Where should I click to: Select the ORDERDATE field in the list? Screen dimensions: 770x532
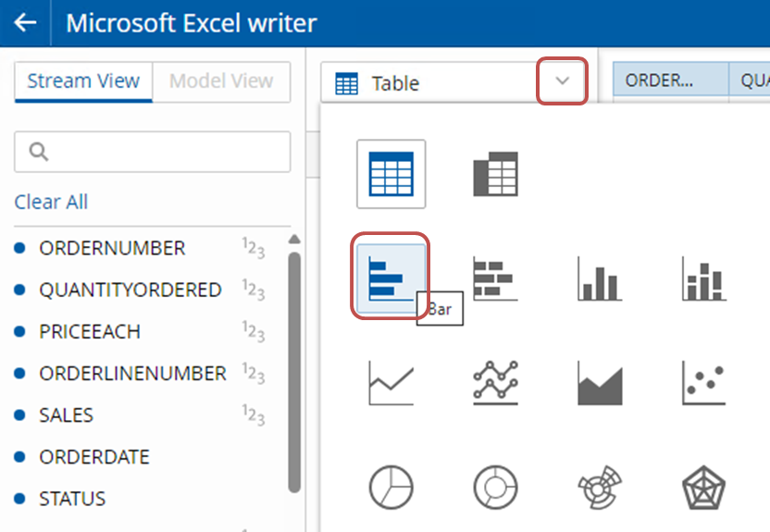(x=94, y=457)
